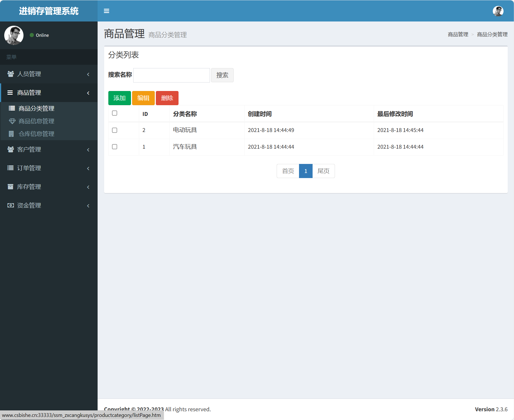
Task: Click the 订单管理 list icon
Action: (x=10, y=168)
